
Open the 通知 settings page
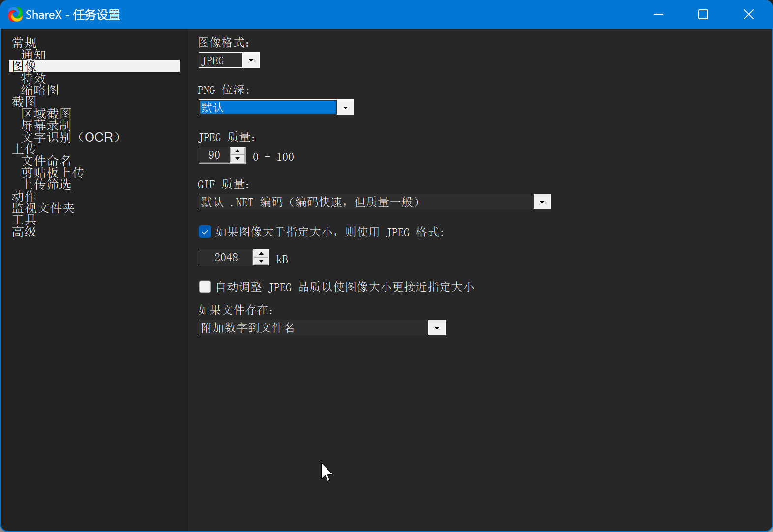[33, 55]
